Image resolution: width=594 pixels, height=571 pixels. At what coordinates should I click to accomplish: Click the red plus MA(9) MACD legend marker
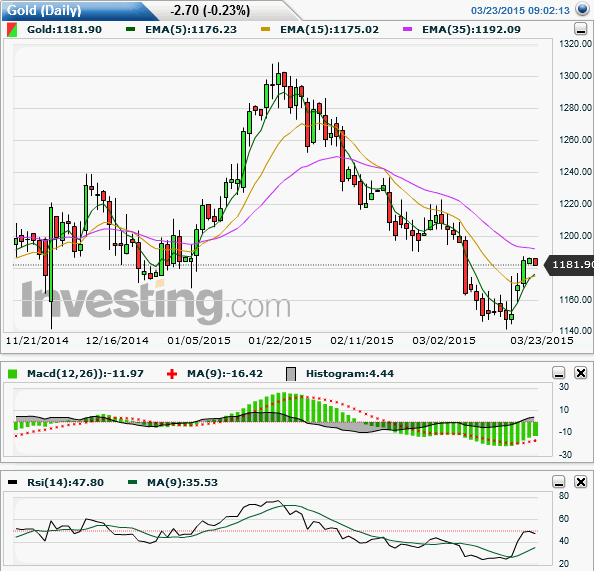tap(172, 374)
